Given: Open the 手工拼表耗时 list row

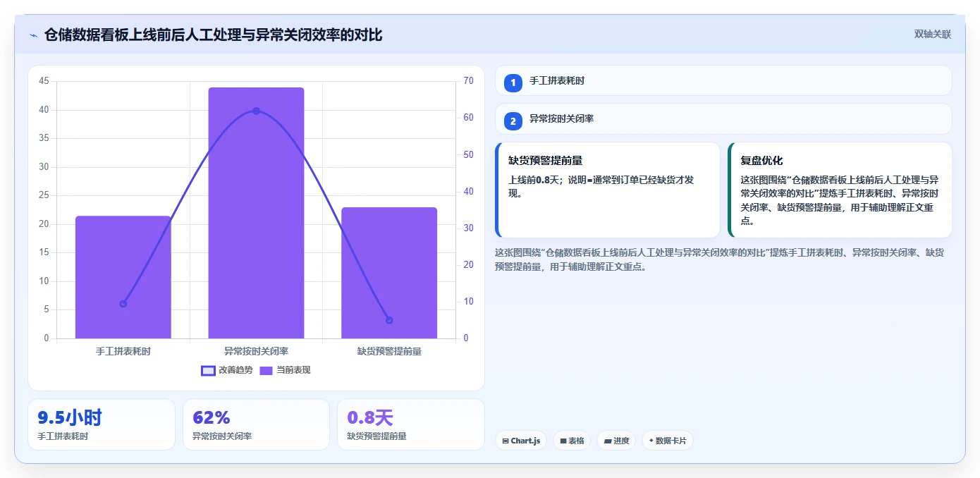Looking at the screenshot, I should pos(723,81).
